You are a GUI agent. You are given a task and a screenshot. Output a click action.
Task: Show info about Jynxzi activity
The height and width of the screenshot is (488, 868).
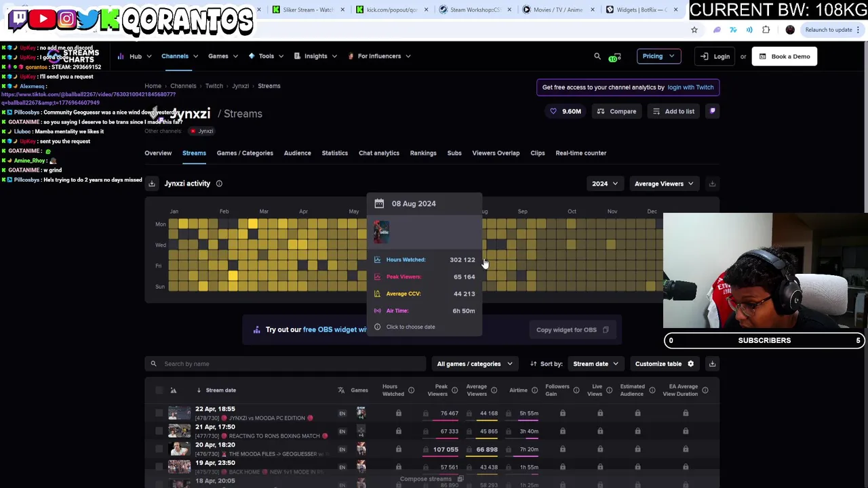click(x=219, y=184)
